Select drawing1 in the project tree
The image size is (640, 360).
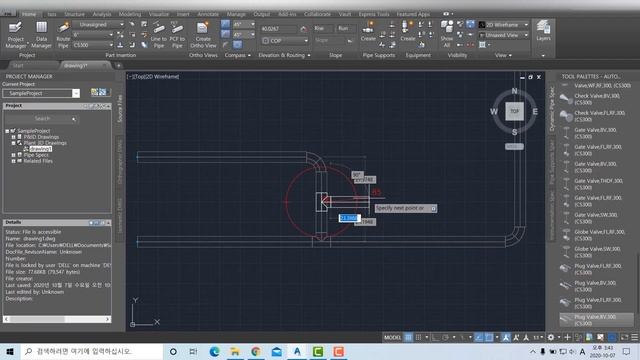coord(41,149)
